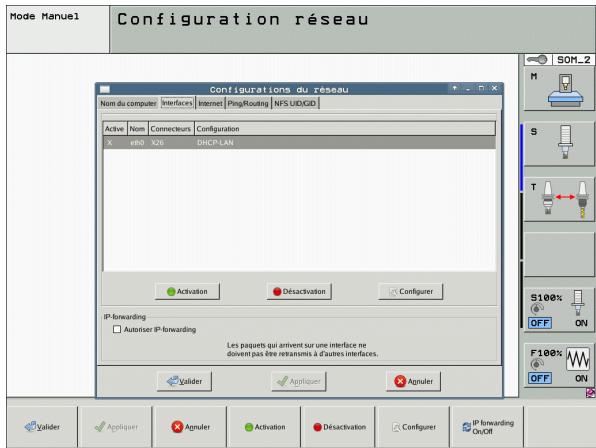596x448 pixels.
Task: Select the Activation softkey in bottom bar
Action: 265,427
